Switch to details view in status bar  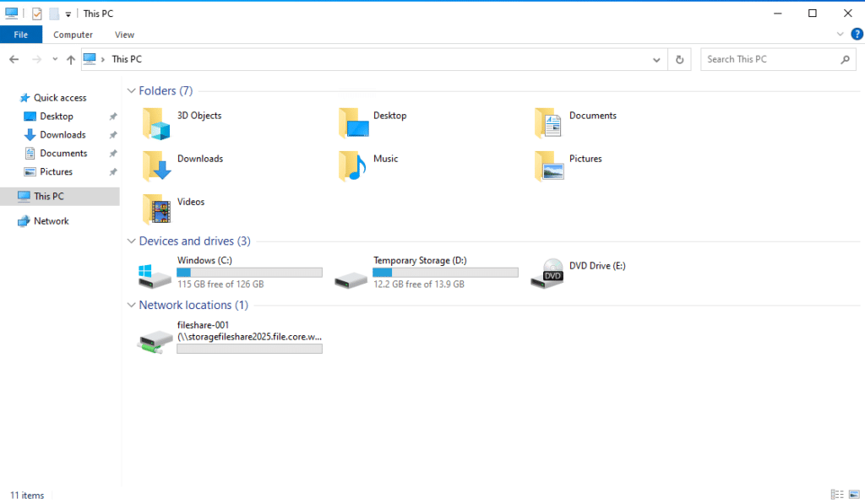click(837, 495)
